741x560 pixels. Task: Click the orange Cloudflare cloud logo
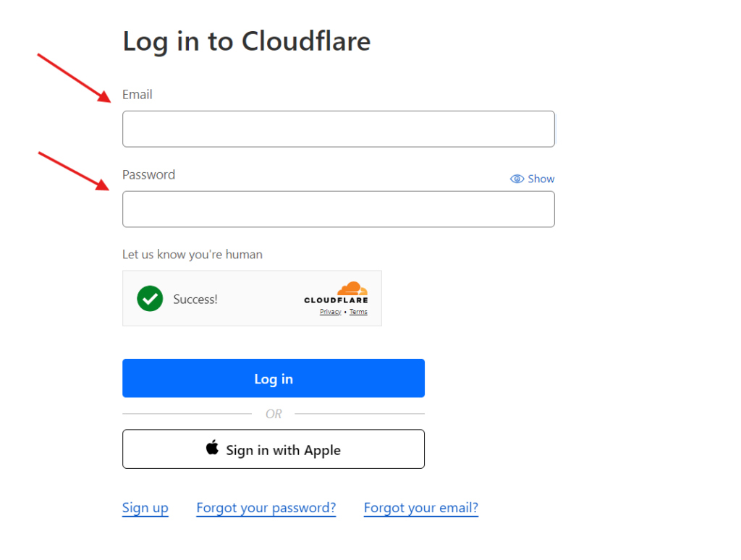(x=352, y=288)
